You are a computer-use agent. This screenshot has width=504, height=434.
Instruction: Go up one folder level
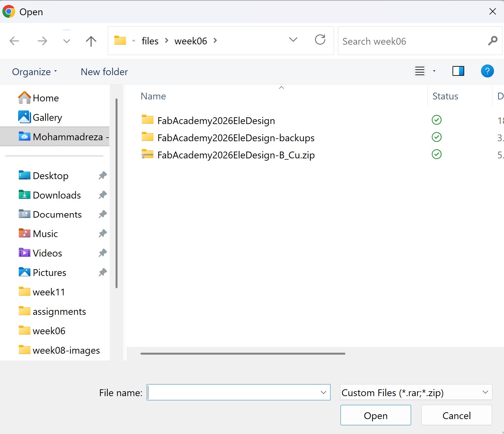[91, 41]
